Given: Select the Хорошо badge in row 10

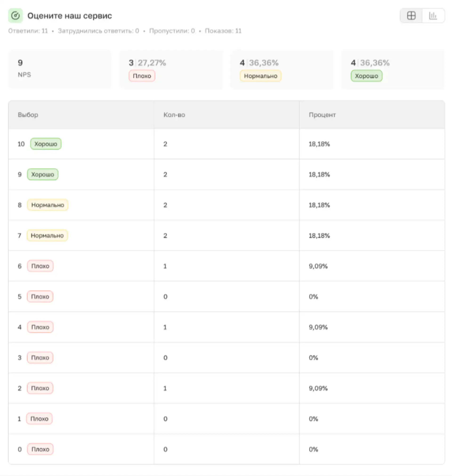Looking at the screenshot, I should pyautogui.click(x=45, y=144).
